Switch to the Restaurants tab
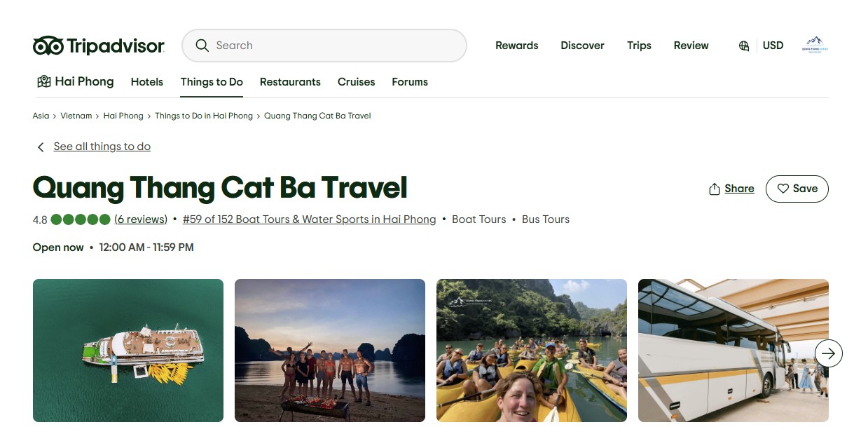Screen dimensions: 868x441 coord(290,82)
